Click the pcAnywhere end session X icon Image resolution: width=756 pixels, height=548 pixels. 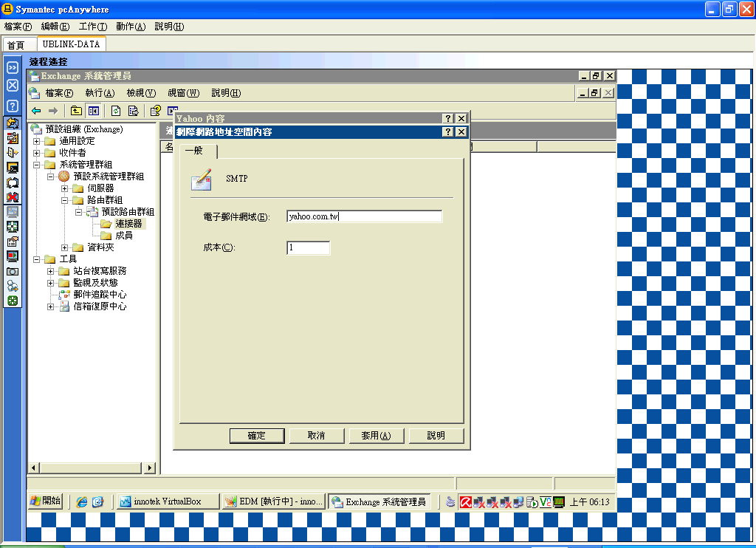point(13,86)
